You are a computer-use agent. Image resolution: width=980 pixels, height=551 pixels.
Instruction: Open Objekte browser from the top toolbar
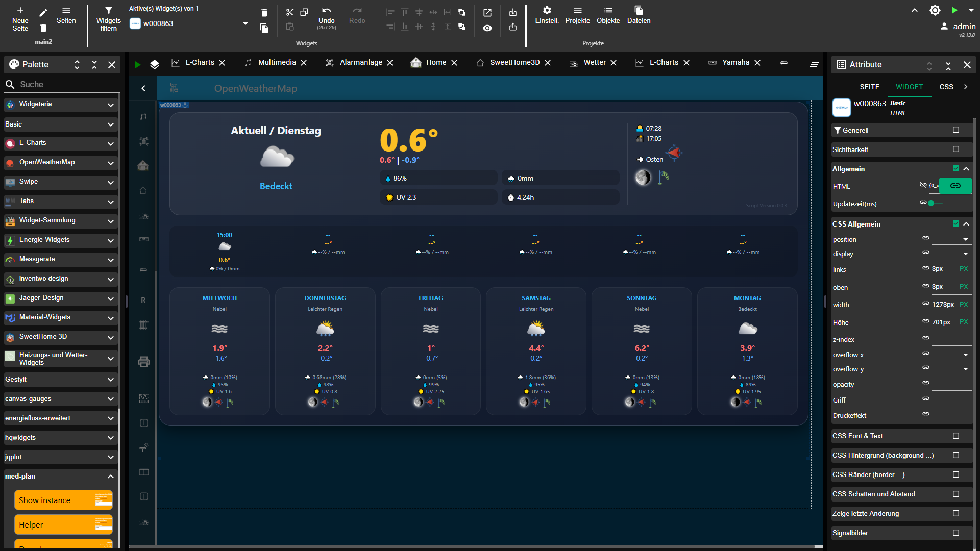(x=608, y=12)
